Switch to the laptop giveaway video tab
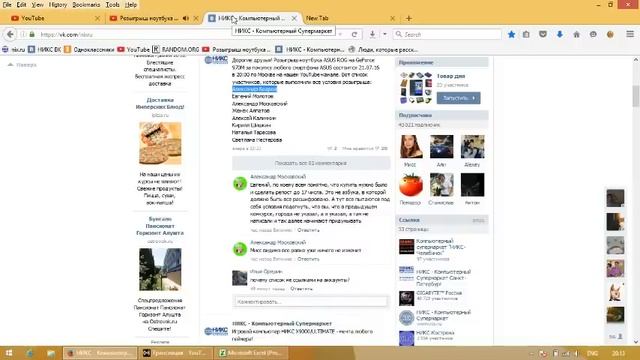The image size is (640, 360). (x=149, y=18)
